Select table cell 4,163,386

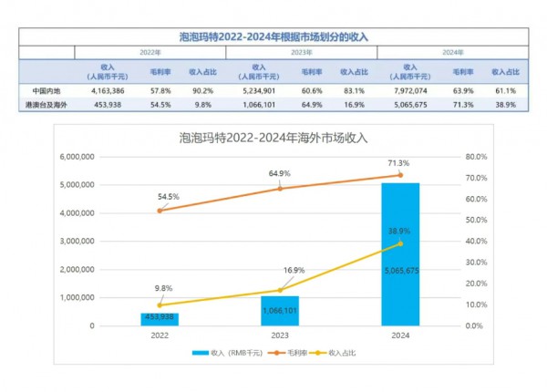point(108,91)
